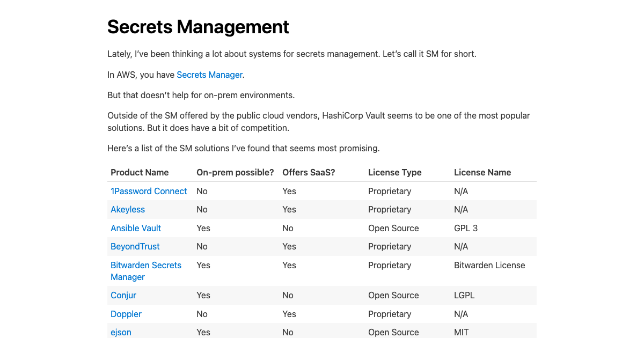Open Bitwarden Secrets Manager link

(x=146, y=271)
